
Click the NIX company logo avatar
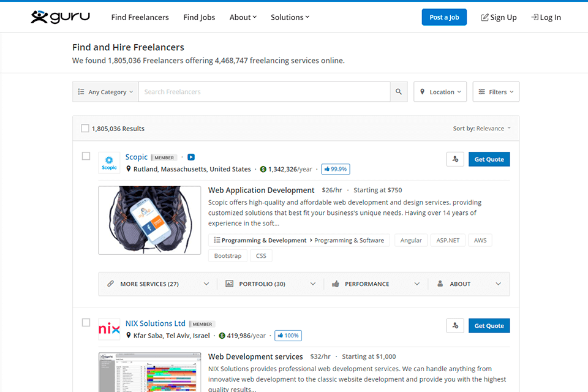click(x=109, y=330)
